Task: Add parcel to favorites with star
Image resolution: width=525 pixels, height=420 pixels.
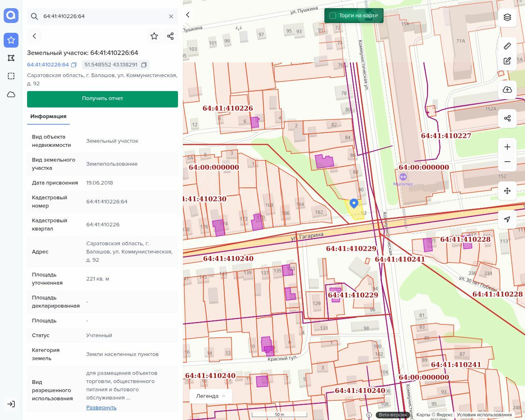Action: (x=154, y=36)
